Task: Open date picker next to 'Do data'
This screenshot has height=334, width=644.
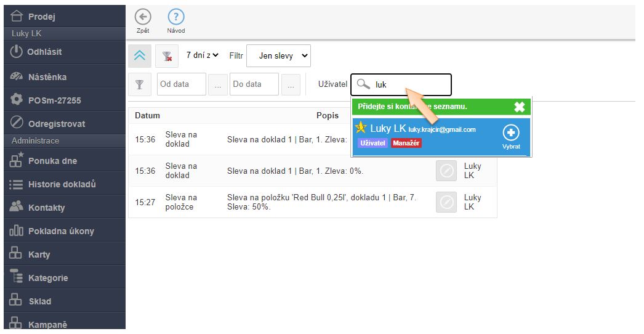Action: (291, 84)
